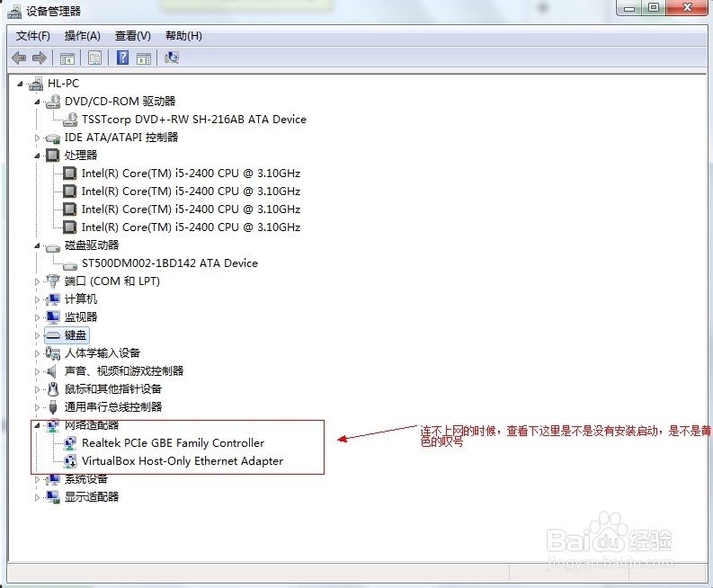The width and height of the screenshot is (713, 588).
Task: Expand the 通用串行总线控制器 node
Action: [37, 407]
